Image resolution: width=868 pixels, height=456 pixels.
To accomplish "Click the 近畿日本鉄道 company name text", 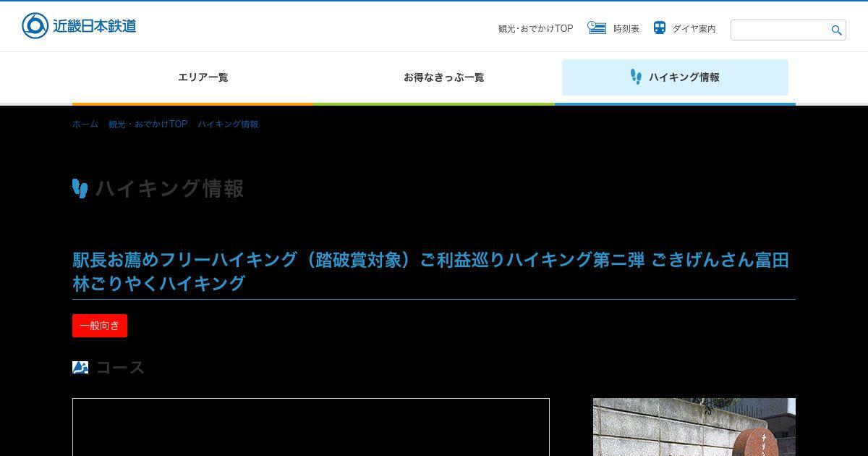I will 94,26.
